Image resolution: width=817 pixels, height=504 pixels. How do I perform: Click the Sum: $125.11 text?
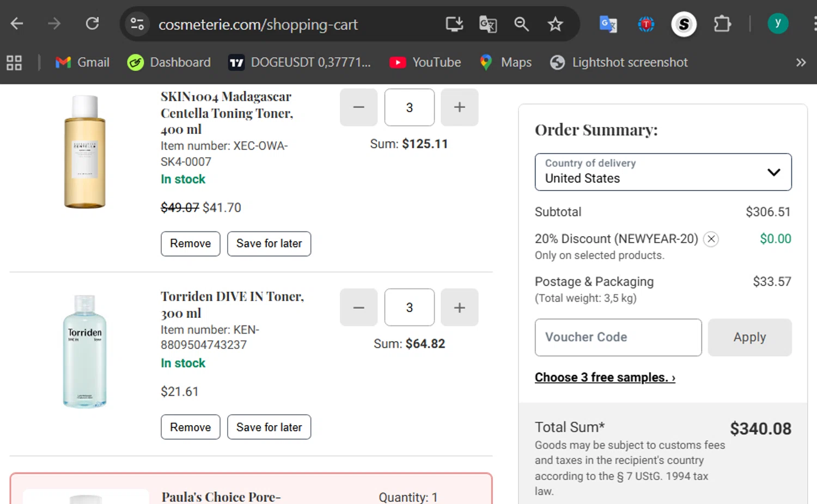point(409,144)
